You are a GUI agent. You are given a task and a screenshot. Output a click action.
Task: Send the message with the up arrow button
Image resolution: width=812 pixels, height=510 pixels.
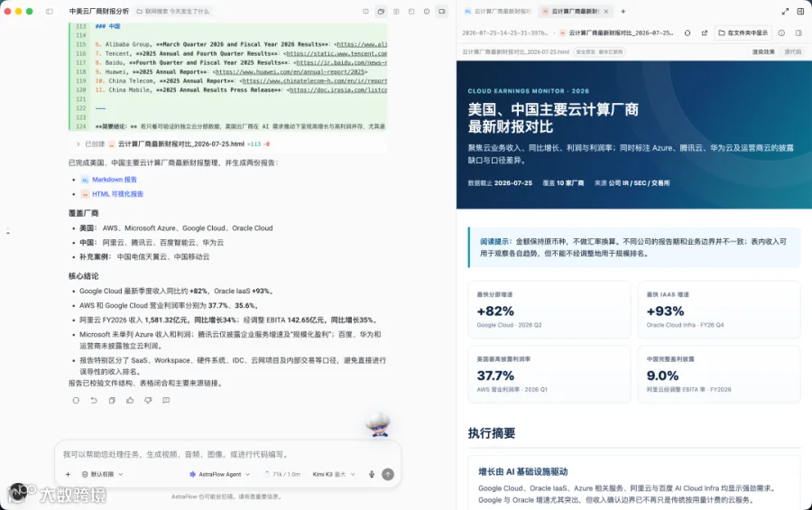[x=388, y=474]
